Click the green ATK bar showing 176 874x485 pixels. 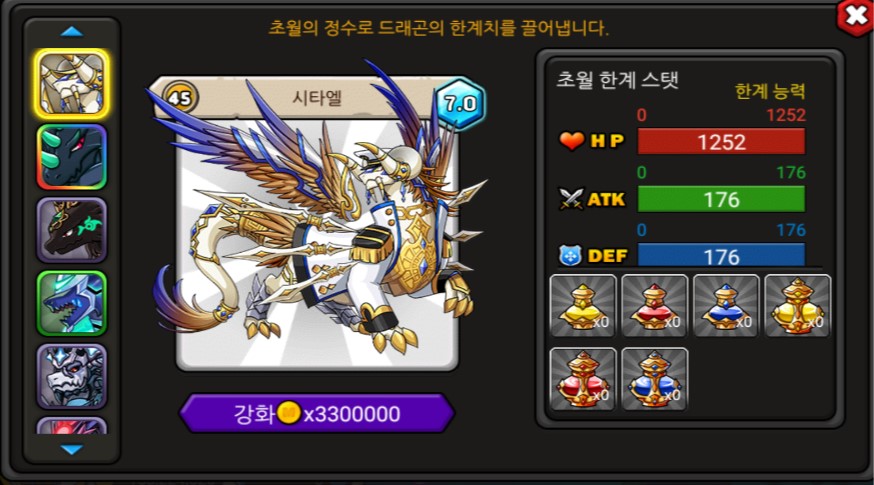point(721,199)
